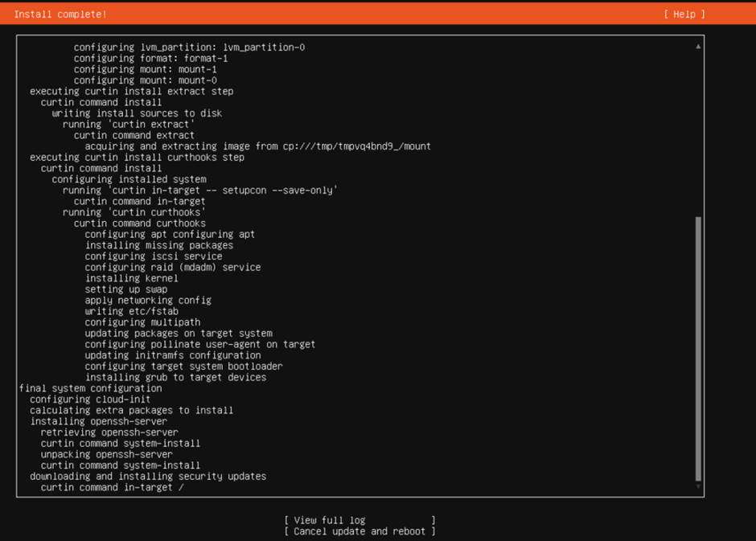Click the 'final system configuration' log entry

pos(90,388)
